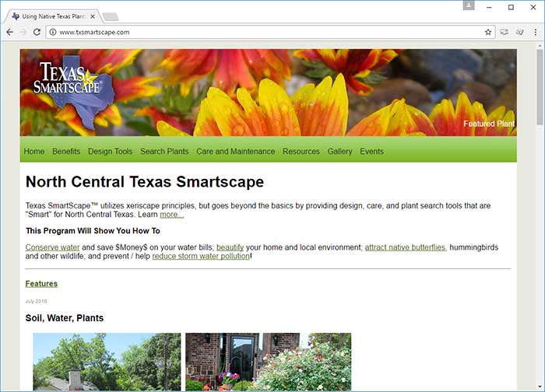Open the Search Plants menu item
The width and height of the screenshot is (545, 392).
pyautogui.click(x=164, y=152)
